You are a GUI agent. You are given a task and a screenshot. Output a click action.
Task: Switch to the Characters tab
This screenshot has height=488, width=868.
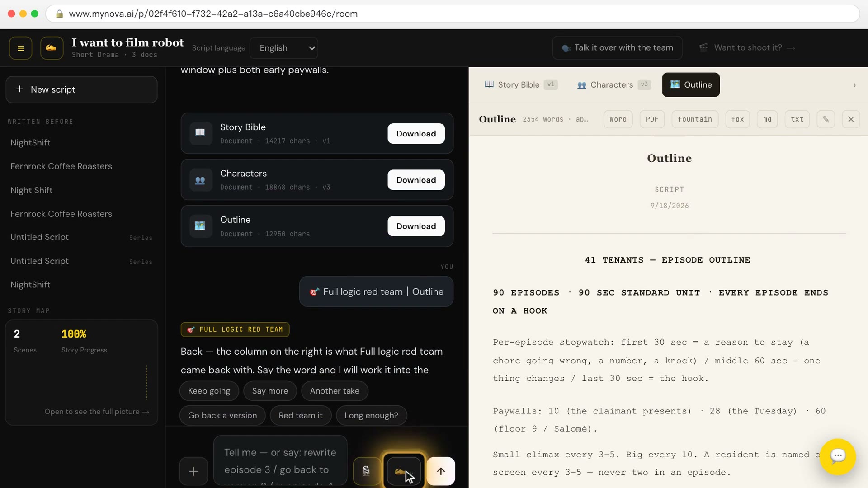click(613, 84)
